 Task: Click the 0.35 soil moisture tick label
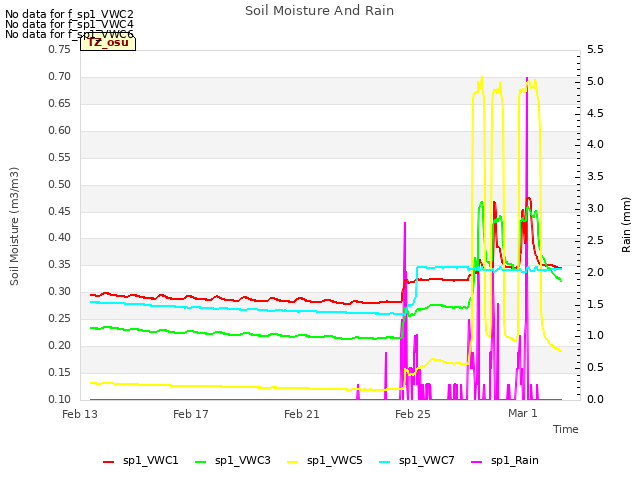60,264
